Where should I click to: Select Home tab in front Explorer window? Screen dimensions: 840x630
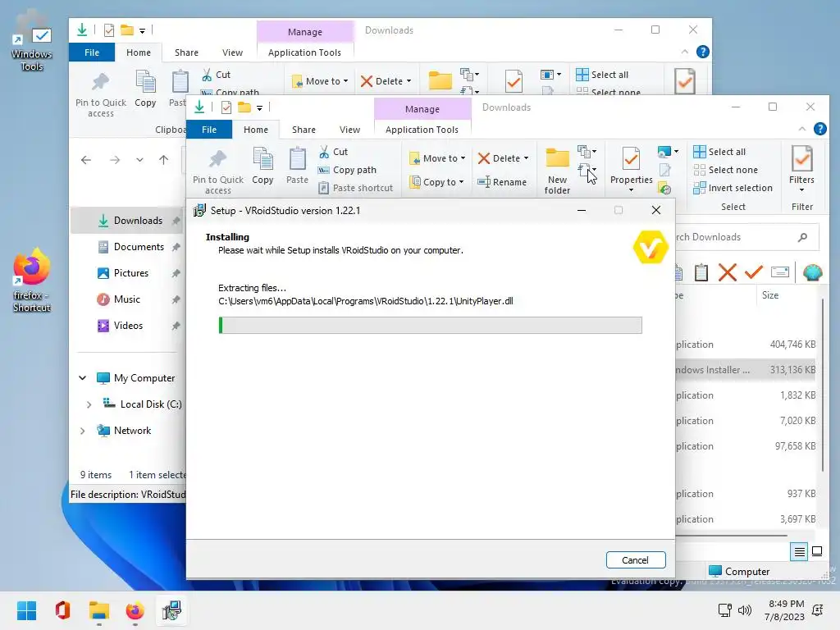[x=256, y=130]
